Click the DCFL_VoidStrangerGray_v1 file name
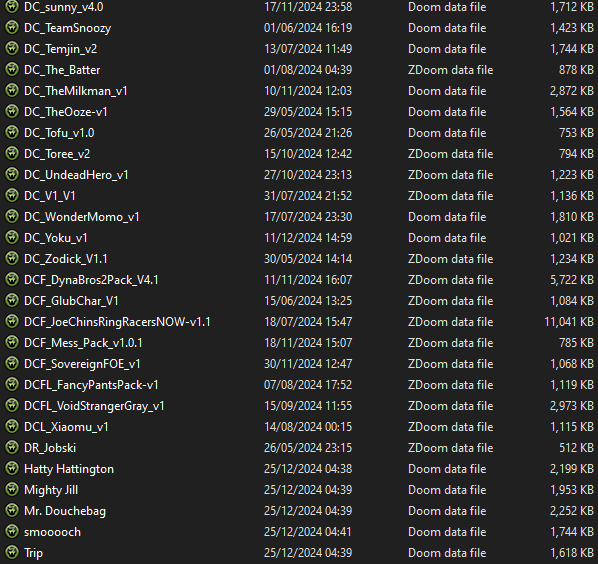 click(x=94, y=406)
